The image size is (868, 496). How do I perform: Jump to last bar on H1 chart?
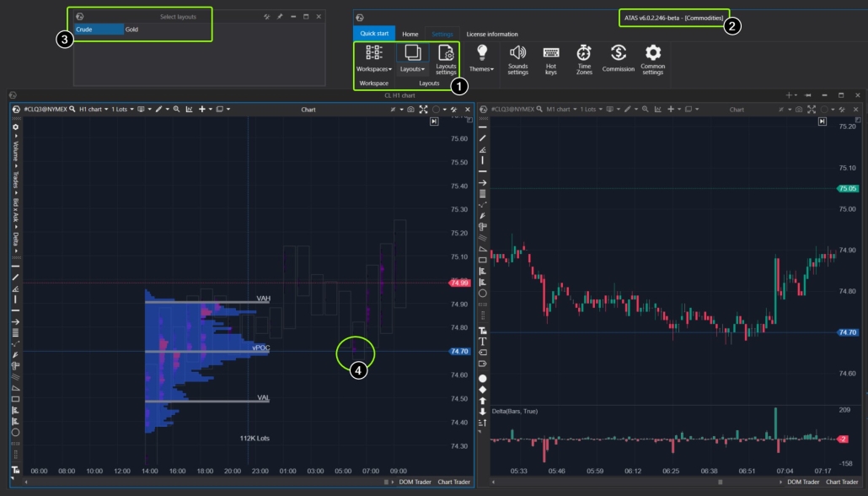coord(434,121)
